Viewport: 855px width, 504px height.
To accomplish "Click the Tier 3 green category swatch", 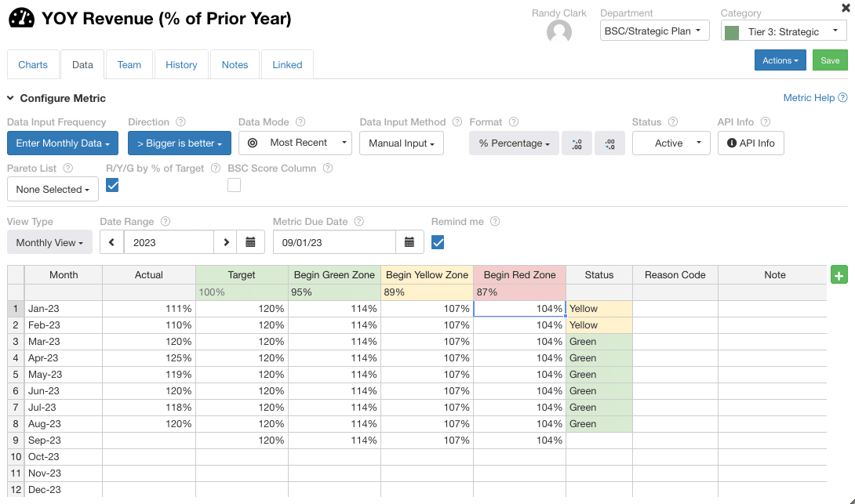I will (x=732, y=33).
